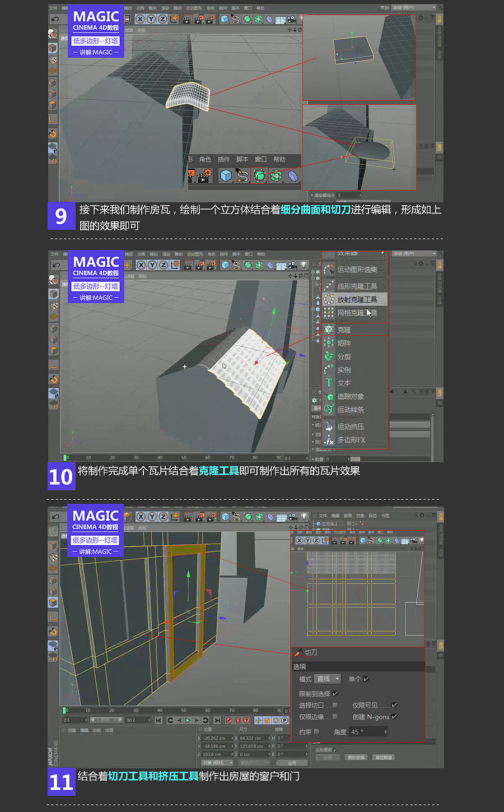Choose 放射克隆工具 from step 10 menu
Viewport: 504px width, 812px height.
(x=355, y=299)
